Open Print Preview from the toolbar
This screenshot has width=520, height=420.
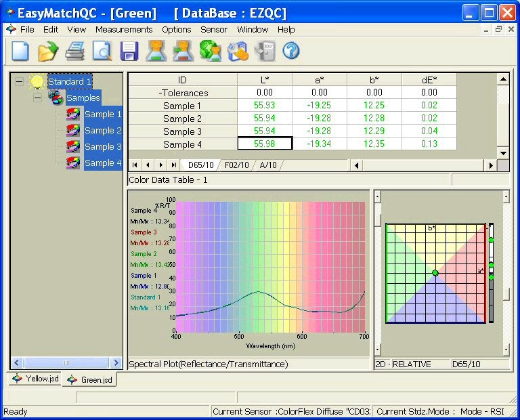tap(102, 51)
